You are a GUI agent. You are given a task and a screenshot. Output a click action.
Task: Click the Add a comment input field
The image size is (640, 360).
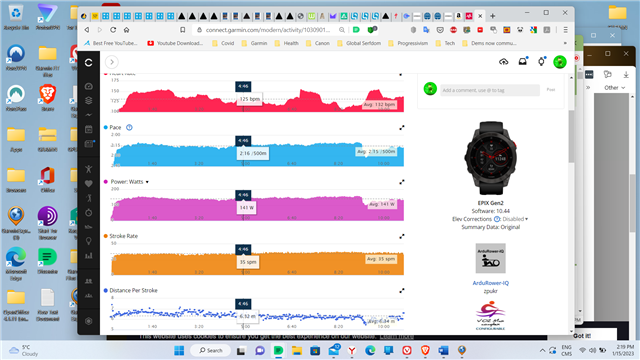(490, 90)
